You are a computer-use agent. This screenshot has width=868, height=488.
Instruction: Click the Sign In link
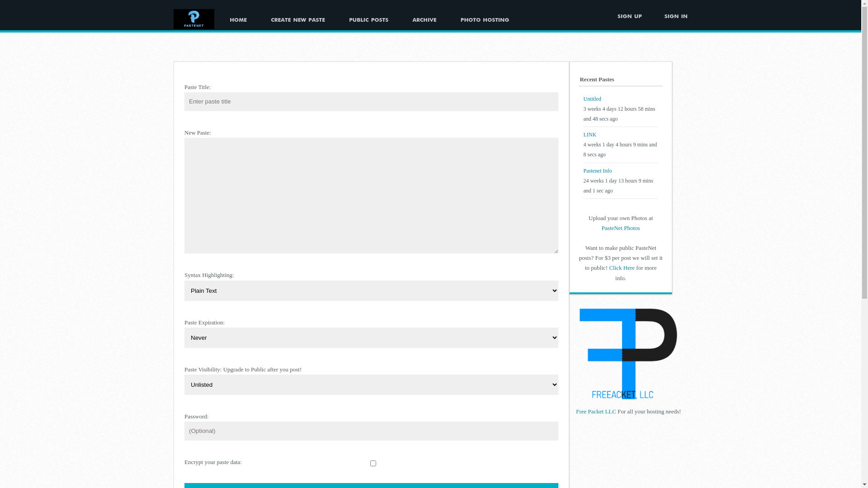pos(676,16)
